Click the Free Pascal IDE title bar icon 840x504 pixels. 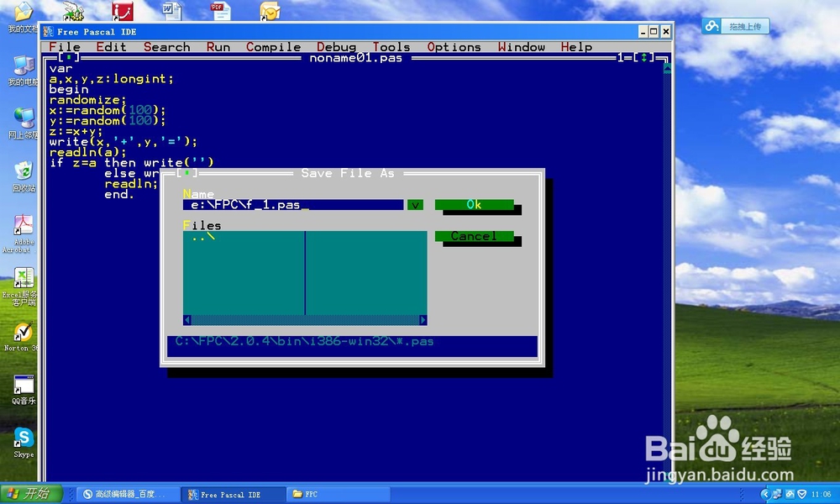[48, 32]
